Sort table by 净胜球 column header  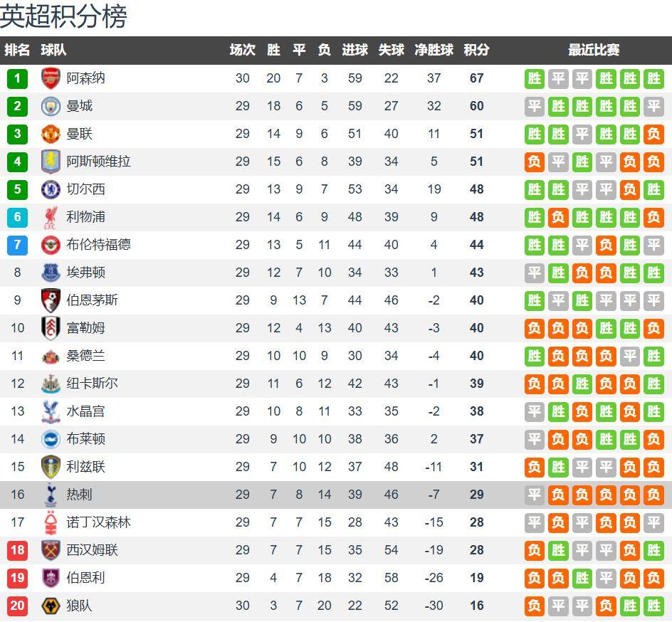tap(434, 50)
